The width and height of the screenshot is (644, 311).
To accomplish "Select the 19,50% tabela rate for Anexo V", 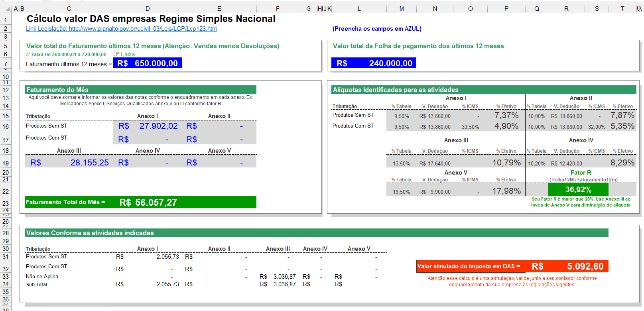I will [x=402, y=192].
